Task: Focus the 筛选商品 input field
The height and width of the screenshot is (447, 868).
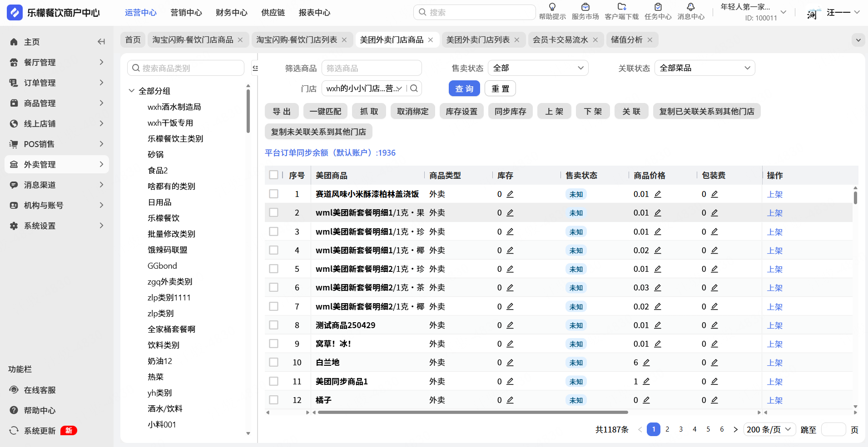Action: coord(371,68)
